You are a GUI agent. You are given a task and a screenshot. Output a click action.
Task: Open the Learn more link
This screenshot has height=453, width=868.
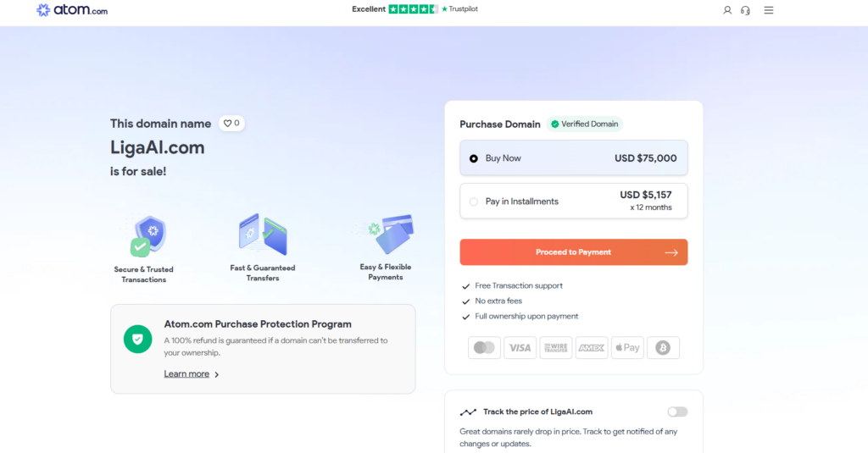[x=186, y=374]
